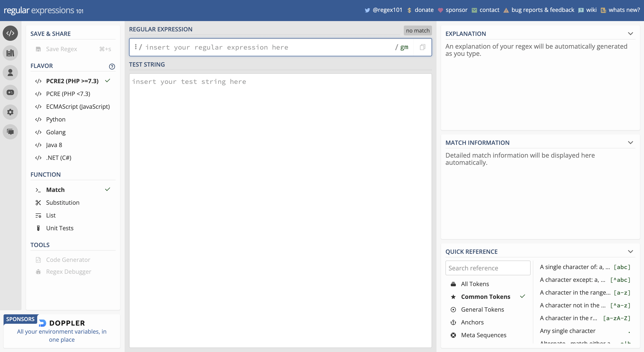Open the regex editor sidebar icon
Screen dimensions: 644x352
[10, 33]
